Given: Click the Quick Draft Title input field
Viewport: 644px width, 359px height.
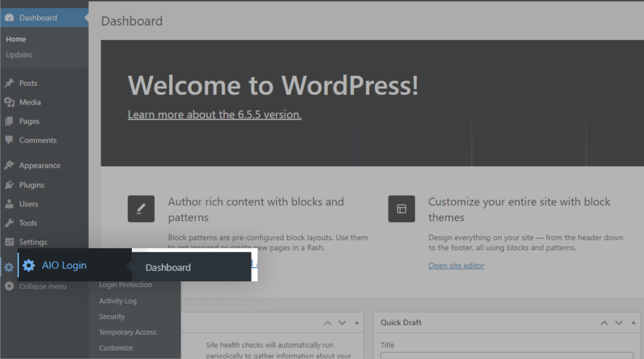Looking at the screenshot, I should click(506, 355).
